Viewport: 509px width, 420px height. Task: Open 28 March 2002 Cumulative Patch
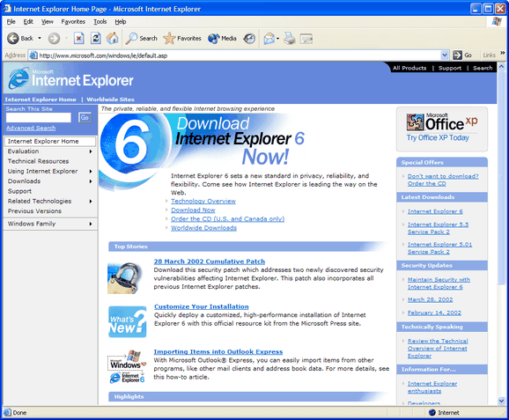[x=209, y=262]
